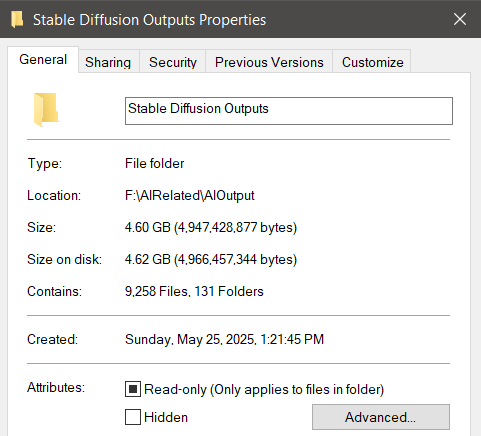Click the folder icon in the title bar

click(17, 19)
